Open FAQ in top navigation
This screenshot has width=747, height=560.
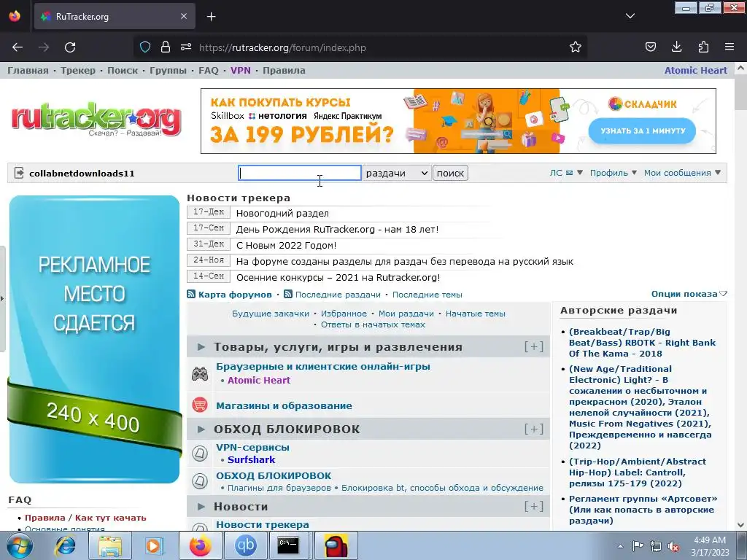click(208, 71)
